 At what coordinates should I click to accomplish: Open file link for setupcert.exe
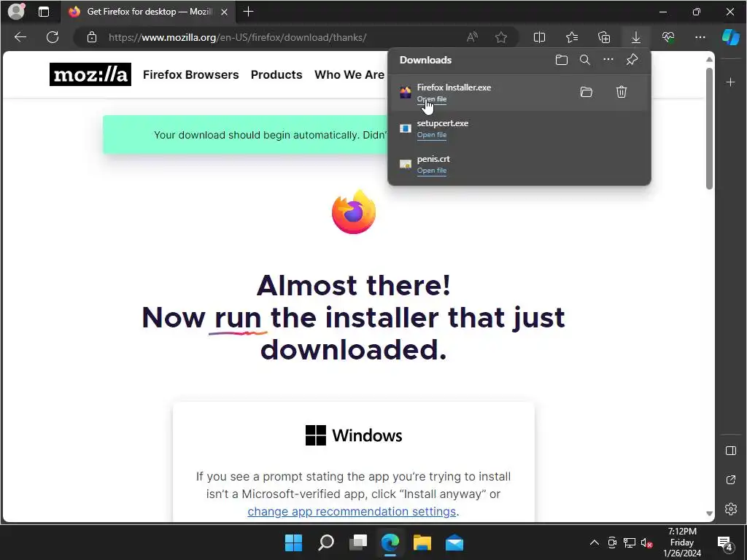point(432,135)
